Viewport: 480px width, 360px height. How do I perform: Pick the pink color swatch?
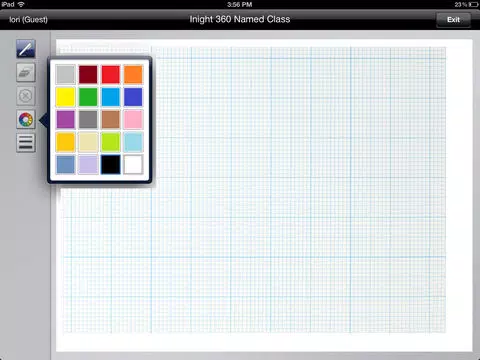(x=133, y=119)
